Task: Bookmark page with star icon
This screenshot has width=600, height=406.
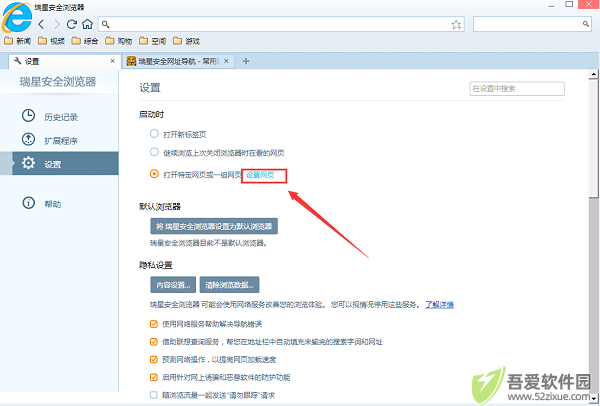Action: coord(456,25)
